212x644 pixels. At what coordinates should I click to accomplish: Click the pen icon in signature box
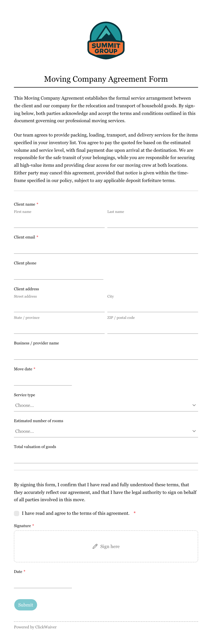[95, 546]
